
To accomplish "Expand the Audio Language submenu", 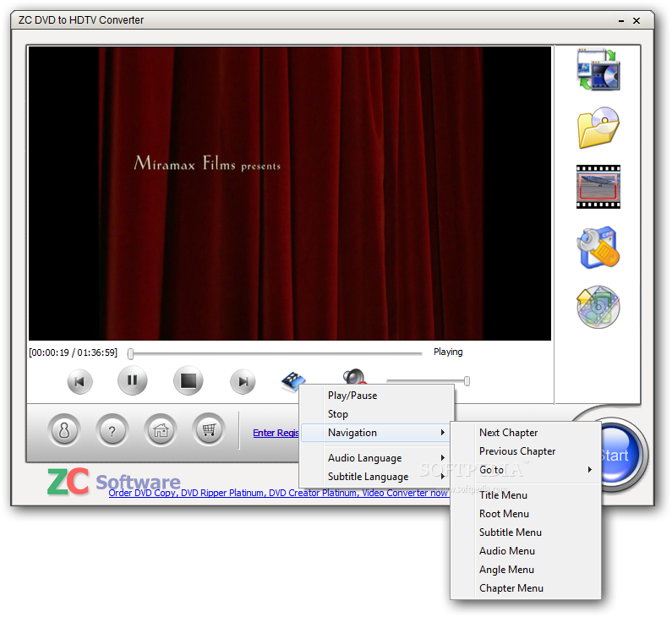I will (x=377, y=458).
